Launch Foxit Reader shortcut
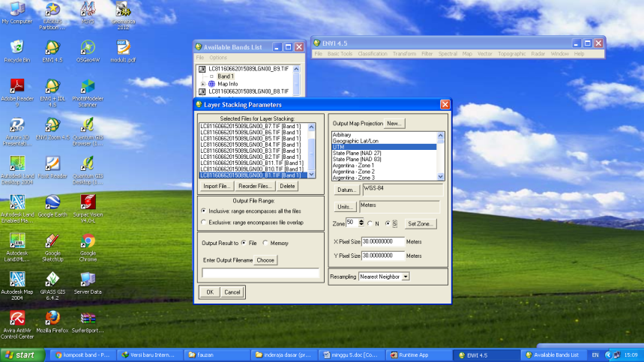The height and width of the screenshot is (362, 644). click(52, 167)
